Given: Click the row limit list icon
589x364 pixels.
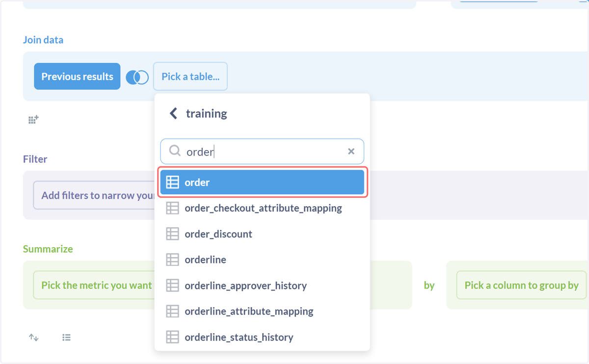Looking at the screenshot, I should 66,338.
